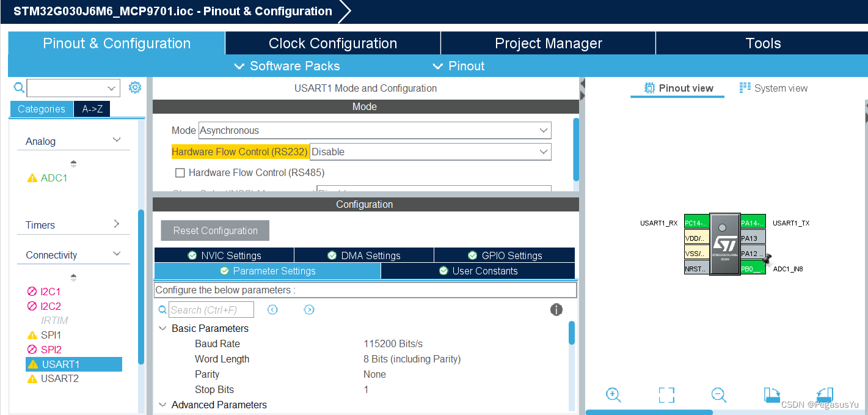The image size is (868, 415).
Task: Click the Mode section vertical scrollbar
Action: click(x=576, y=149)
